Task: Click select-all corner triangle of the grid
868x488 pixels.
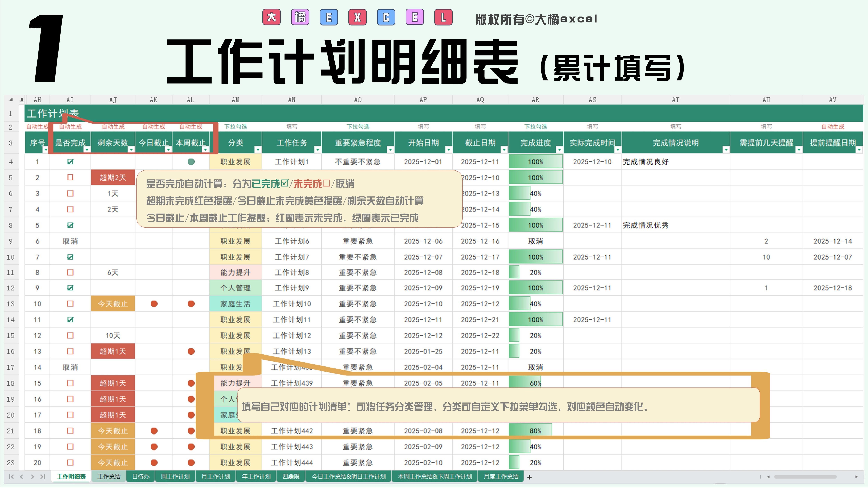Action: coord(11,100)
